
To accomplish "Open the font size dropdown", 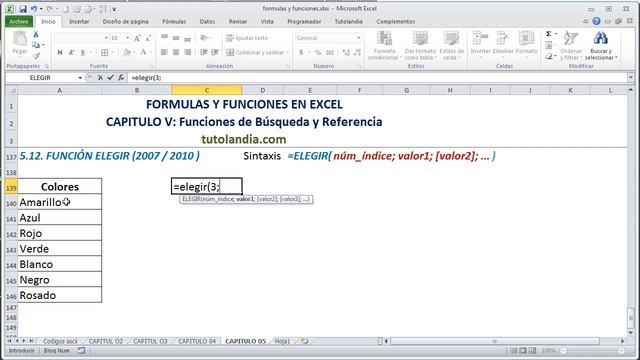I will [128, 38].
